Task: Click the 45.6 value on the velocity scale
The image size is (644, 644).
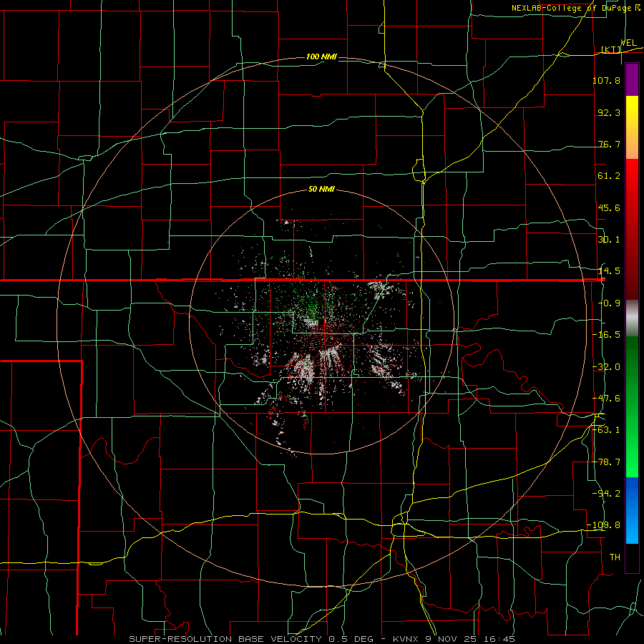Action: click(x=609, y=208)
